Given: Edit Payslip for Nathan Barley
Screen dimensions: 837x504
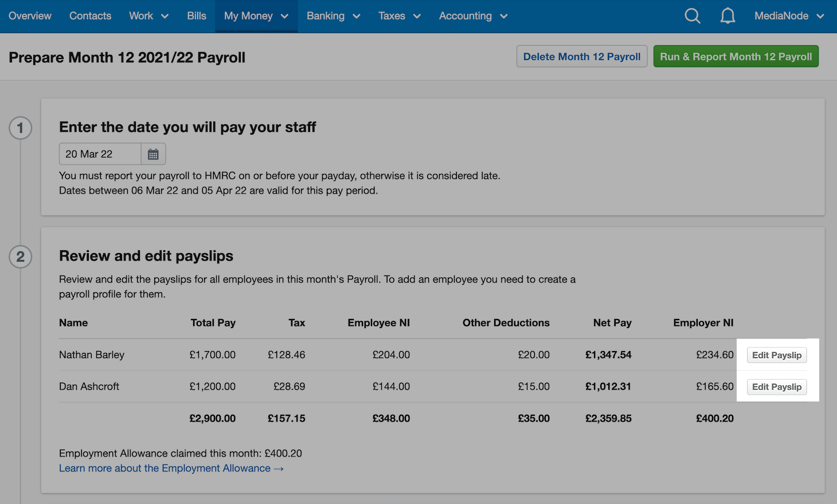Looking at the screenshot, I should [x=777, y=355].
